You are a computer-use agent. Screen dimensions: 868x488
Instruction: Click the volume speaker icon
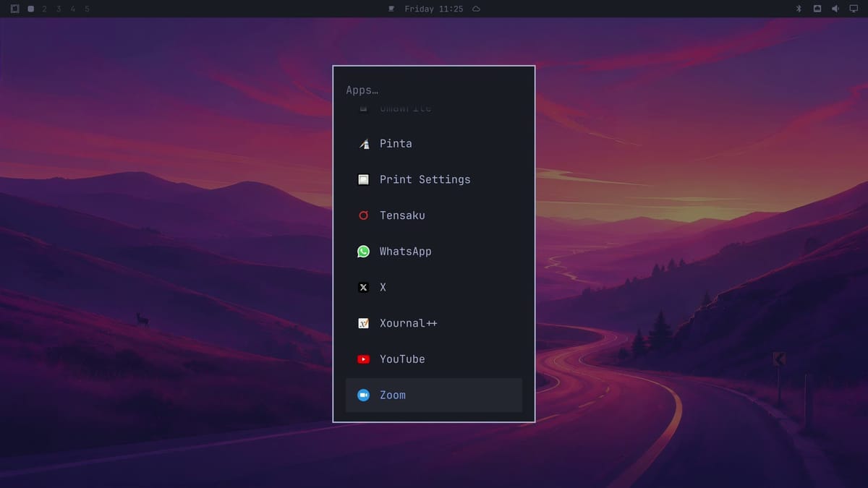point(835,9)
